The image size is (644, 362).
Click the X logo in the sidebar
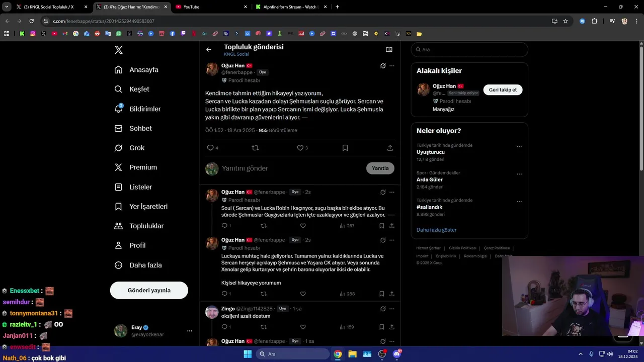coord(118,50)
